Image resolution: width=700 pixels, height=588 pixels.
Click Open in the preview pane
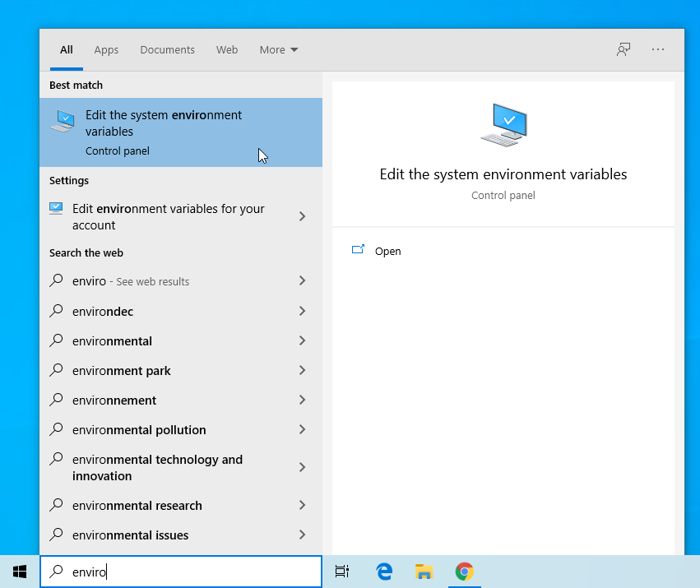(387, 251)
